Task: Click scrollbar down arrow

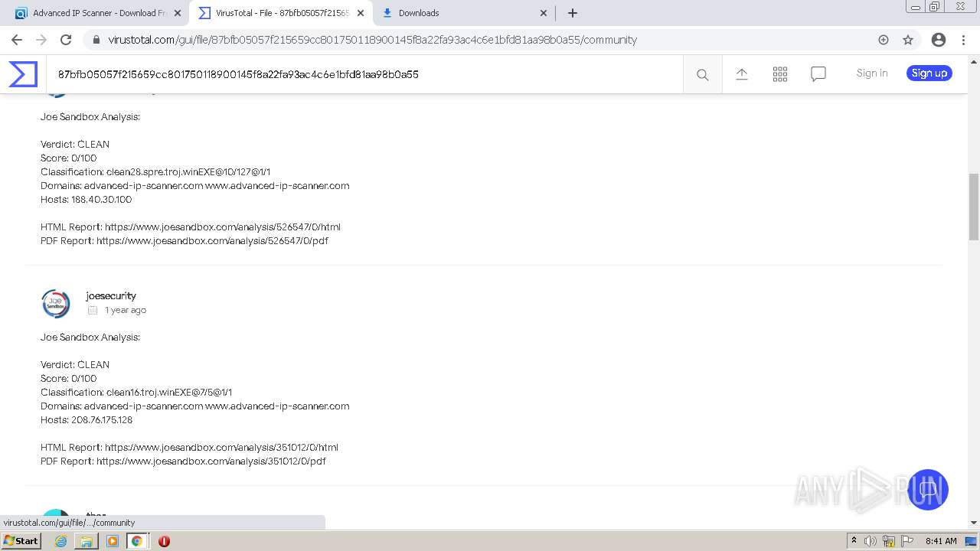Action: click(974, 523)
